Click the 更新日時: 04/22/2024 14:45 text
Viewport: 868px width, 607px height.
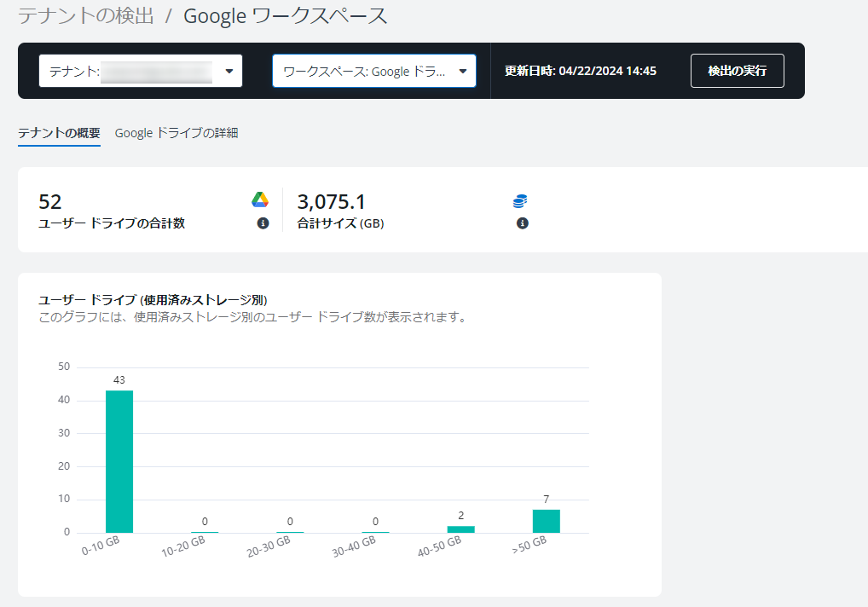(x=580, y=71)
